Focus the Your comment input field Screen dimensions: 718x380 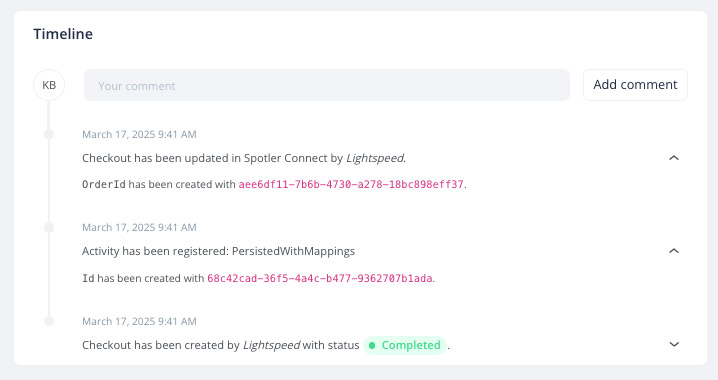(326, 85)
